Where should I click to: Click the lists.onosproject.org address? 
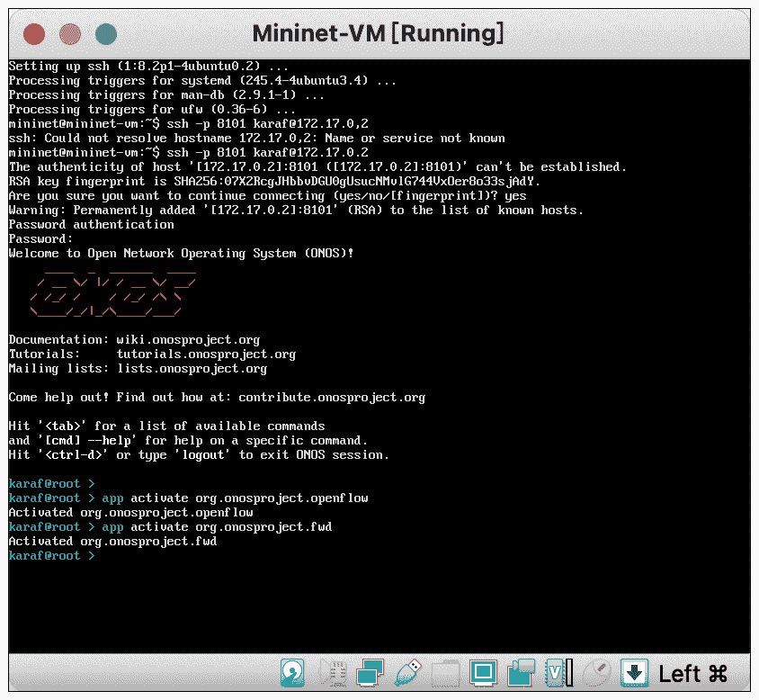[x=192, y=369]
